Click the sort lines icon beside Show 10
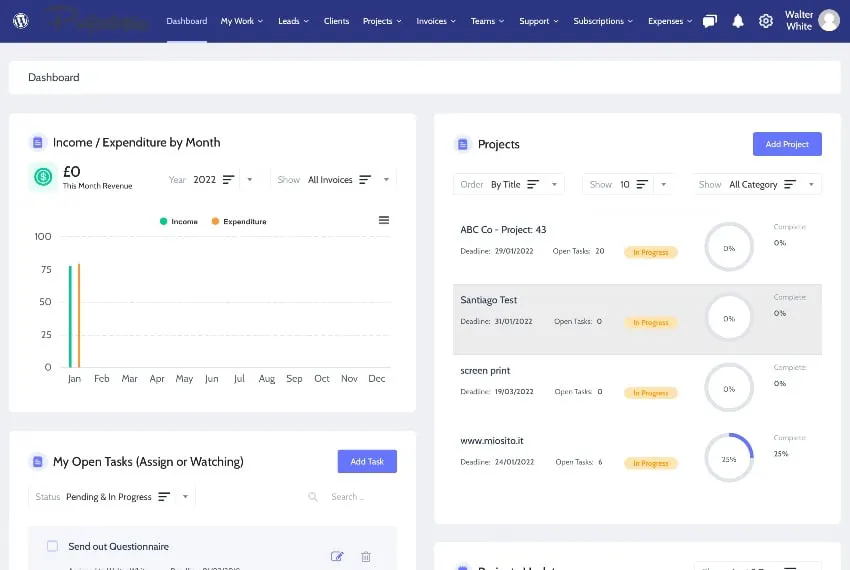This screenshot has height=570, width=850. 642,184
